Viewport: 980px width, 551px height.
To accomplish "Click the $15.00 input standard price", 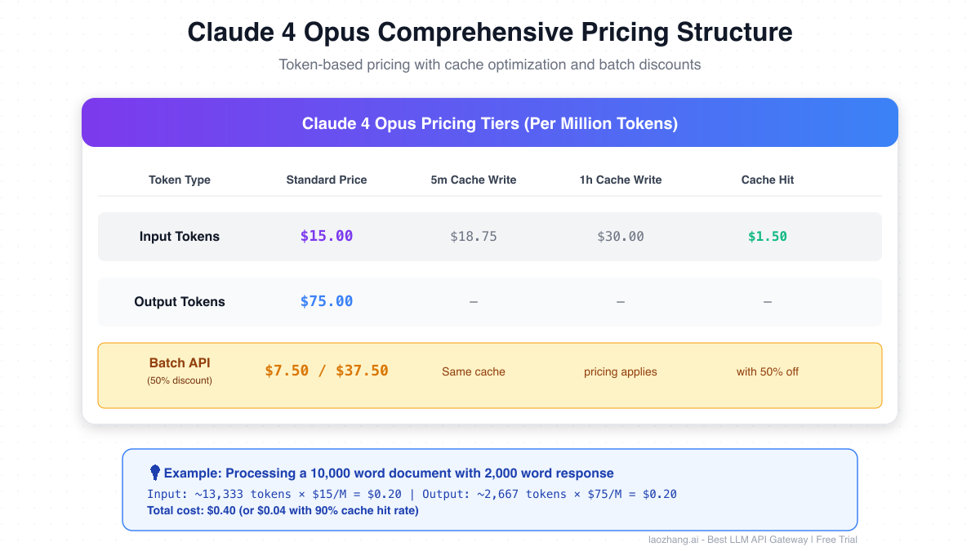I will point(327,237).
